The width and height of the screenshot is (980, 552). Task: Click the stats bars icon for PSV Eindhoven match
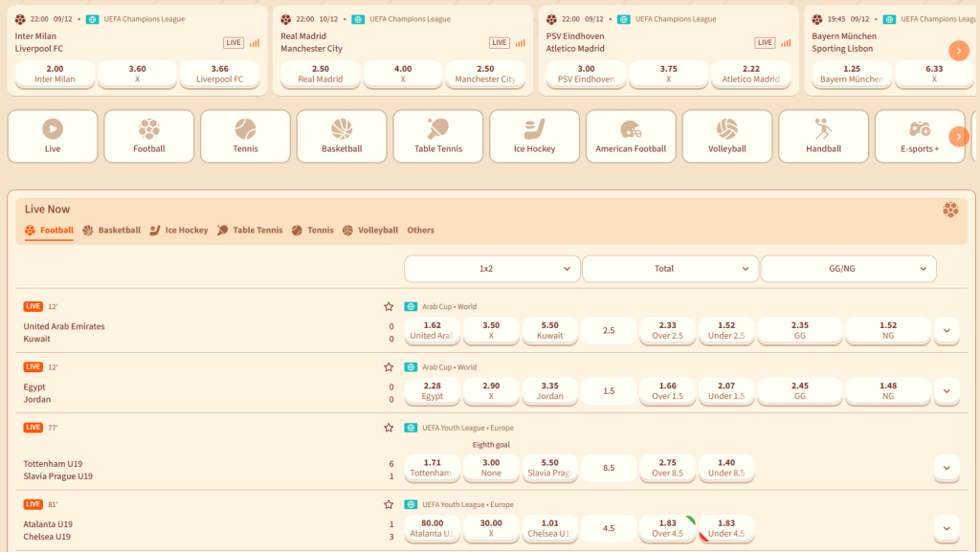coord(786,43)
